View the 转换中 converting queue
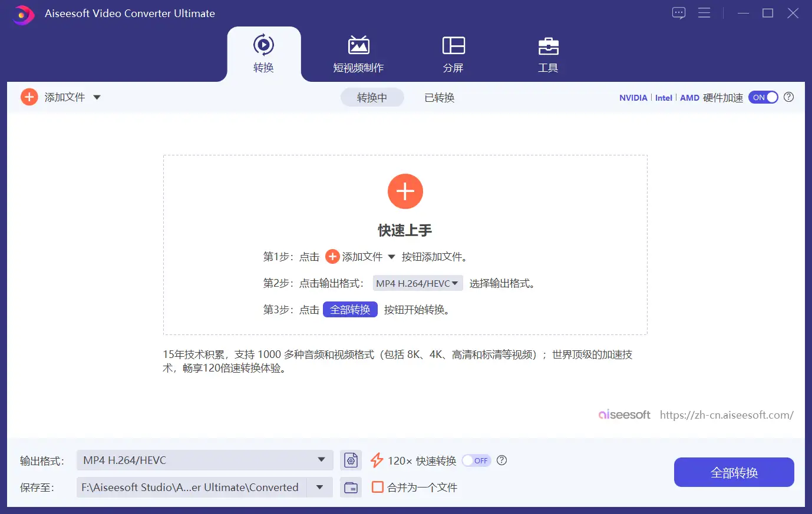The width and height of the screenshot is (812, 514). (x=372, y=97)
